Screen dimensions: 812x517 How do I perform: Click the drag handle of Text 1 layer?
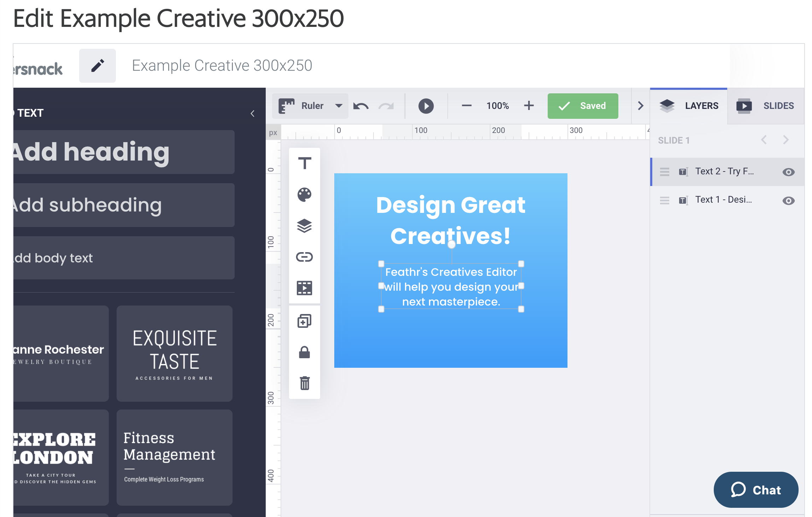point(665,201)
